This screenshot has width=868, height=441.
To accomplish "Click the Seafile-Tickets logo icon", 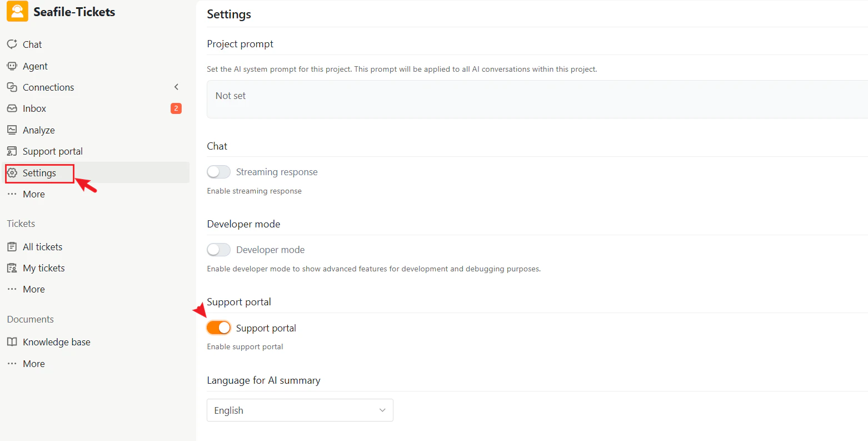I will [x=17, y=12].
